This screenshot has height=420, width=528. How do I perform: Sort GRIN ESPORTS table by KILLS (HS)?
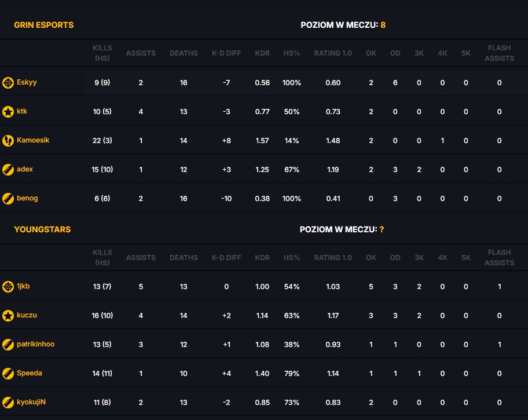click(x=102, y=53)
